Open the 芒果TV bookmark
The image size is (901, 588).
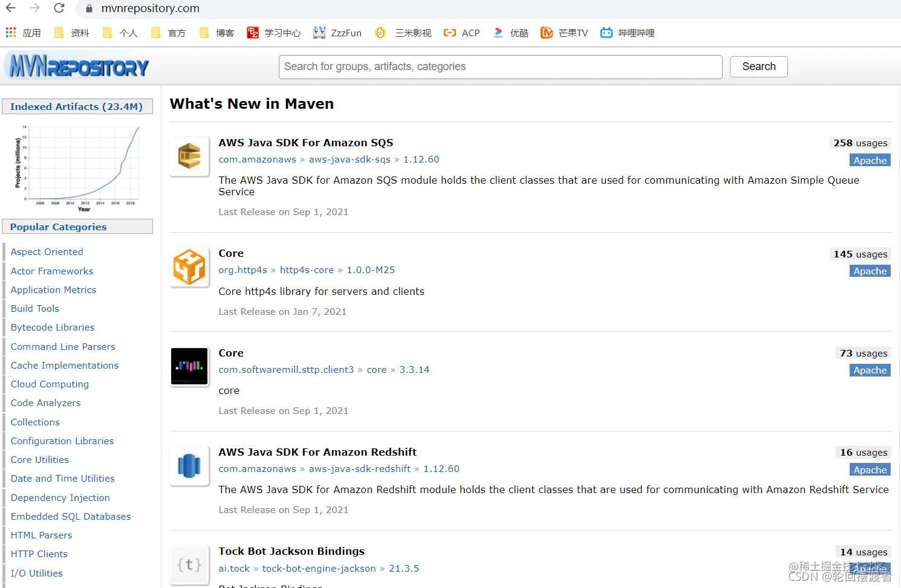(x=564, y=33)
